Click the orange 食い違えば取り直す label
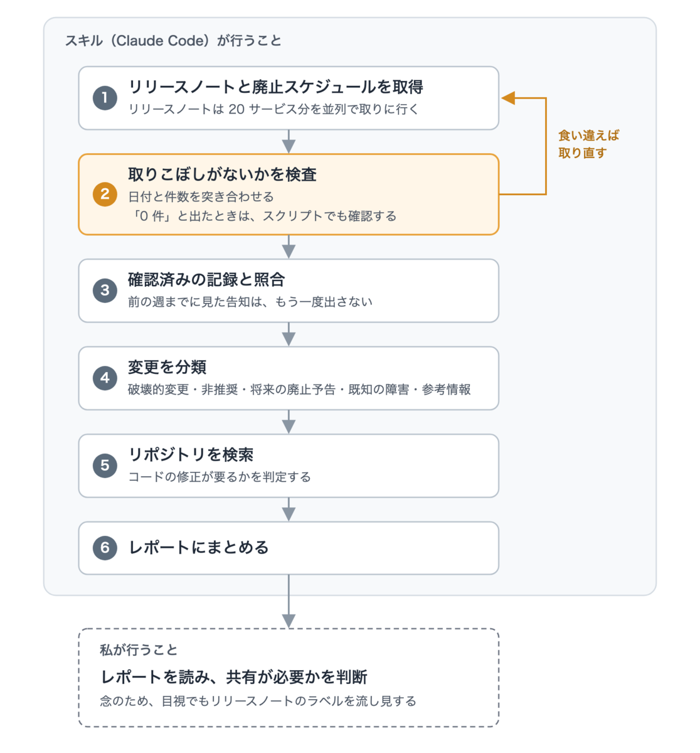 pos(588,144)
